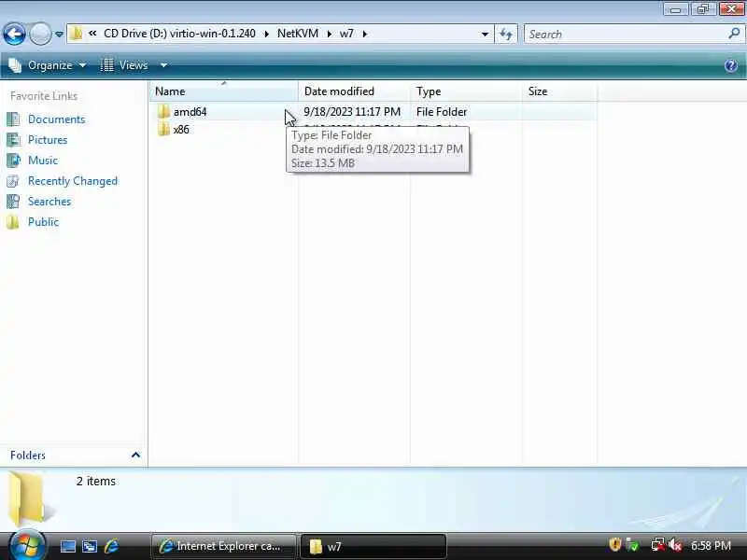Image resolution: width=747 pixels, height=560 pixels.
Task: Expand the arrow after the CD Drive breadcrumb
Action: (266, 34)
